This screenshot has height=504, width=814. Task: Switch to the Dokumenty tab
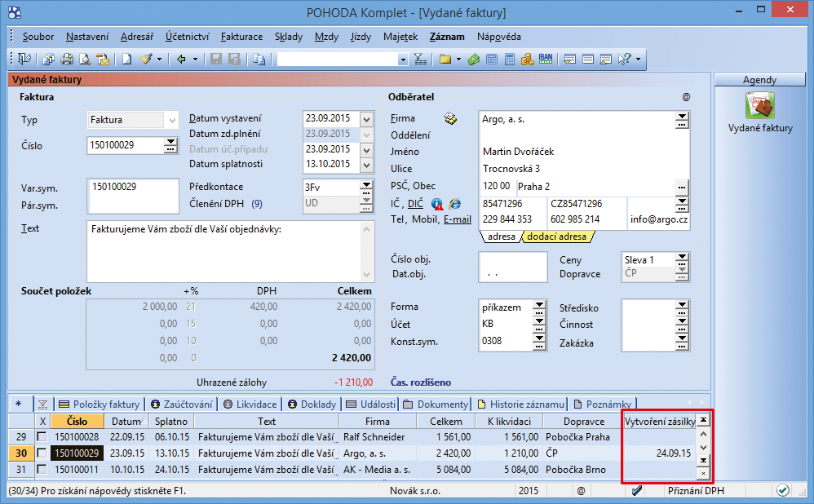pyautogui.click(x=436, y=405)
